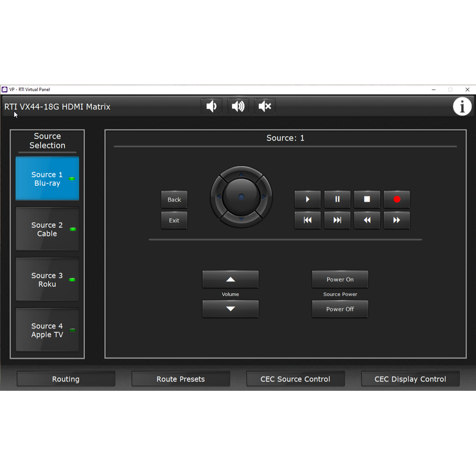Switch to CEC Display Control

[x=410, y=379]
